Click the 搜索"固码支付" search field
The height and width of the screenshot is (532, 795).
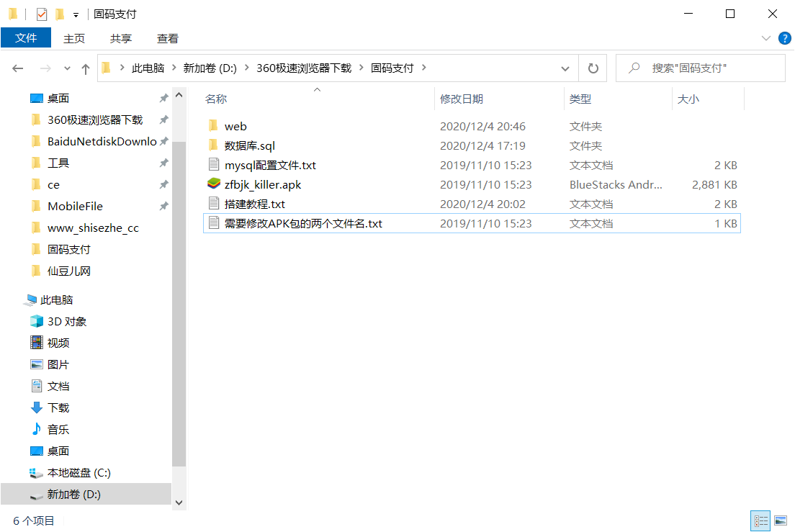click(700, 68)
